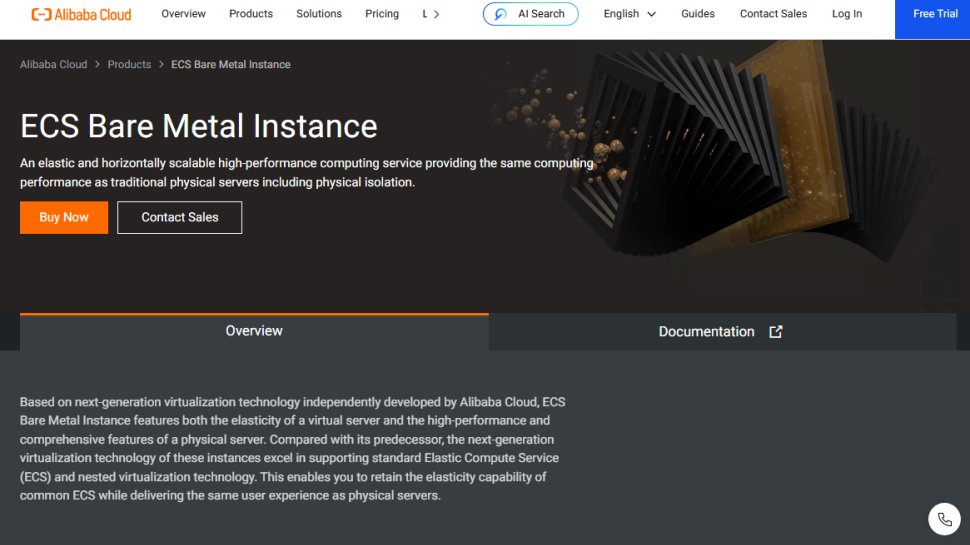Go to Alibaba Cloud breadcrumb link
The image size is (970, 545).
(53, 64)
